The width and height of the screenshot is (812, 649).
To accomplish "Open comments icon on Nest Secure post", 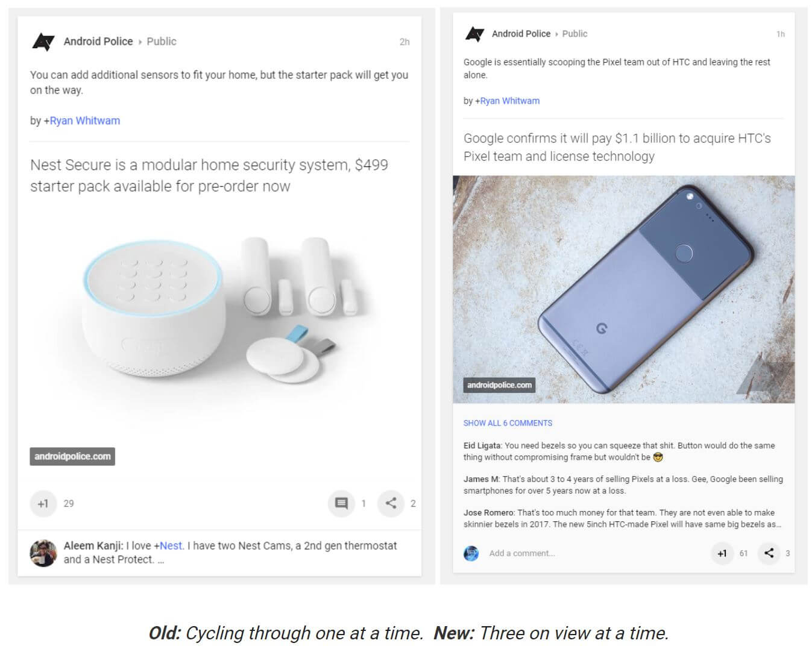I will [x=341, y=503].
